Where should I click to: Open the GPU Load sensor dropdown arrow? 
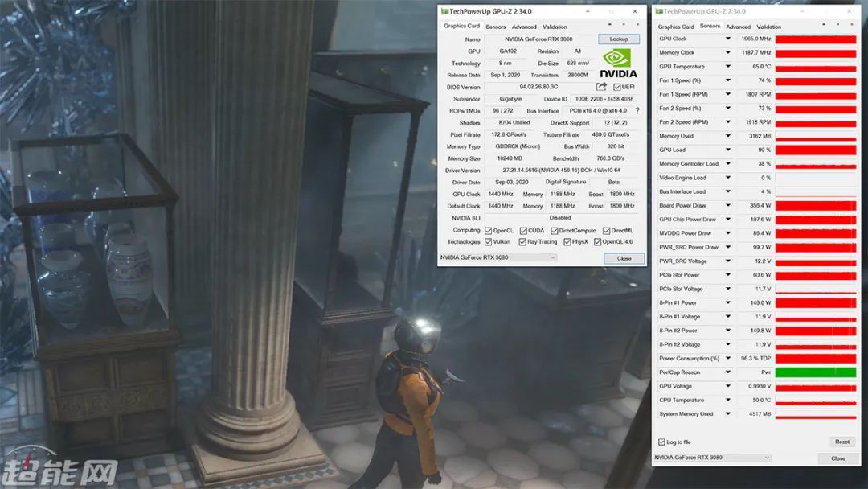(728, 150)
